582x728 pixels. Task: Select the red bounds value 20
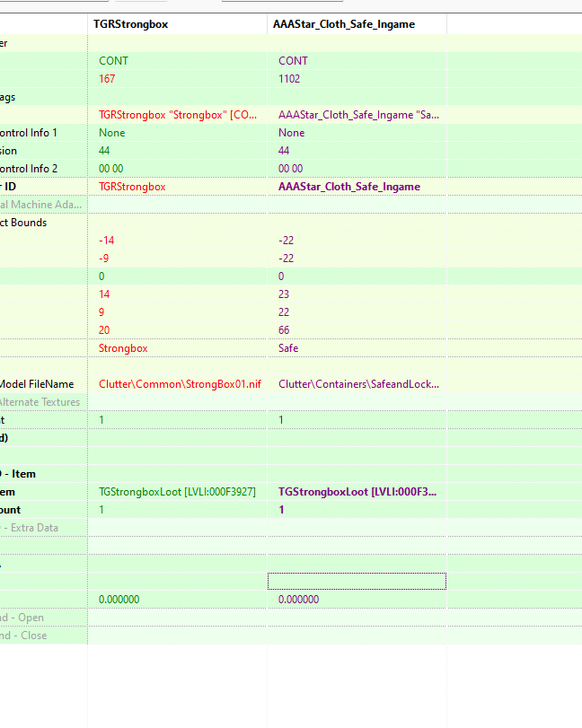tap(104, 330)
